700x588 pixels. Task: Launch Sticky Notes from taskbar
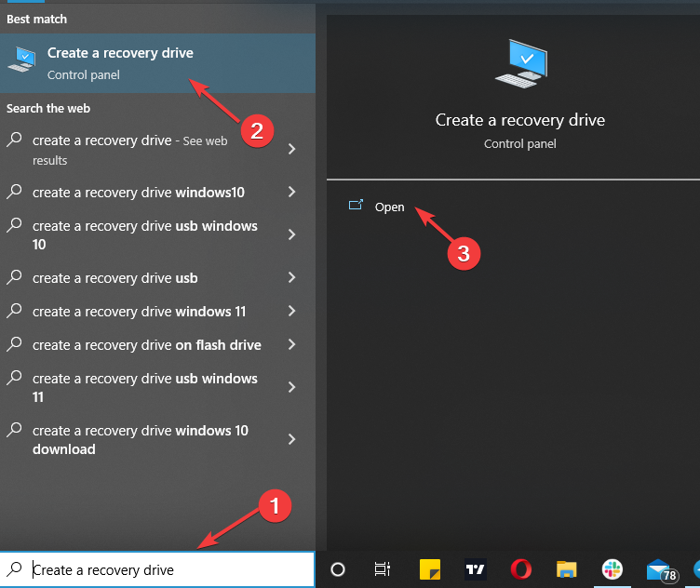430,569
